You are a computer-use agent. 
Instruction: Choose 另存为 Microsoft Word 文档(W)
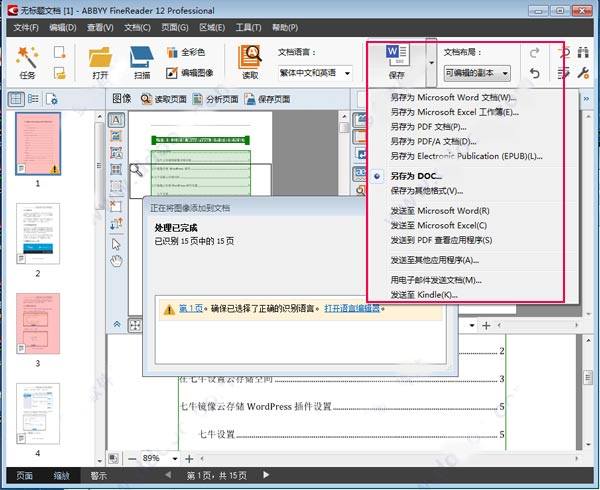[453, 98]
